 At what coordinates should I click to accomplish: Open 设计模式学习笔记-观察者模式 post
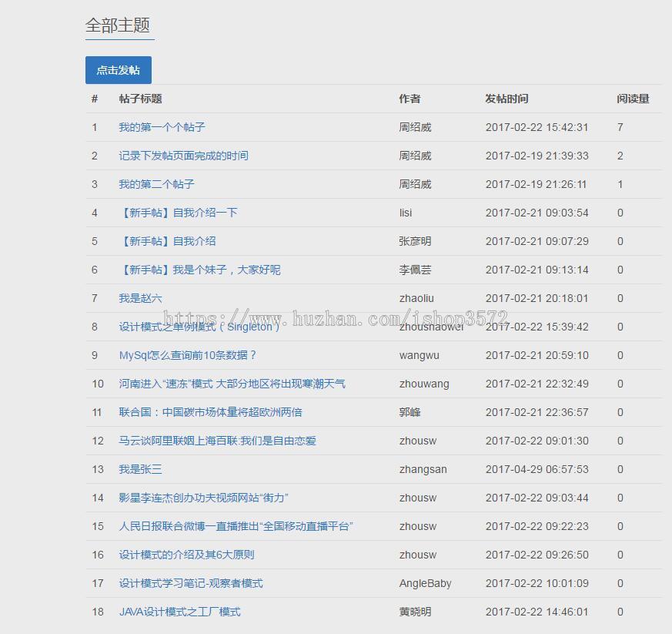[191, 584]
